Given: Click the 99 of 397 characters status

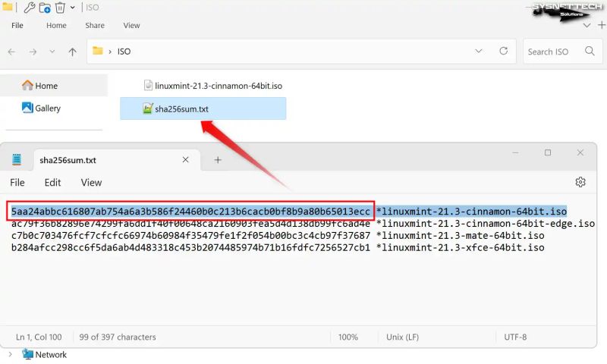Looking at the screenshot, I should (118, 337).
